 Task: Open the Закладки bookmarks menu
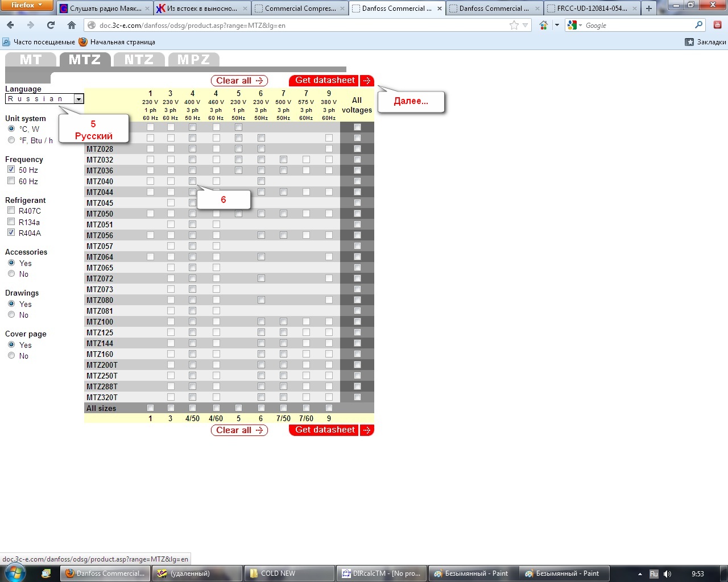tap(705, 42)
